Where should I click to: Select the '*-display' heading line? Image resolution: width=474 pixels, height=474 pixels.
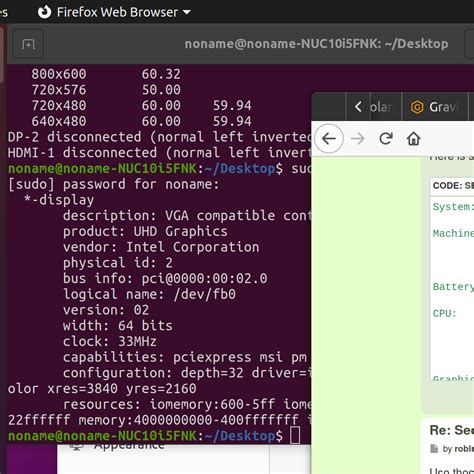tap(59, 200)
